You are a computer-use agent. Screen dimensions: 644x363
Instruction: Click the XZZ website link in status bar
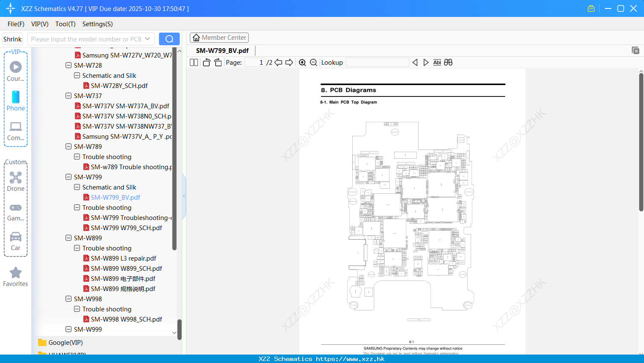click(350, 359)
